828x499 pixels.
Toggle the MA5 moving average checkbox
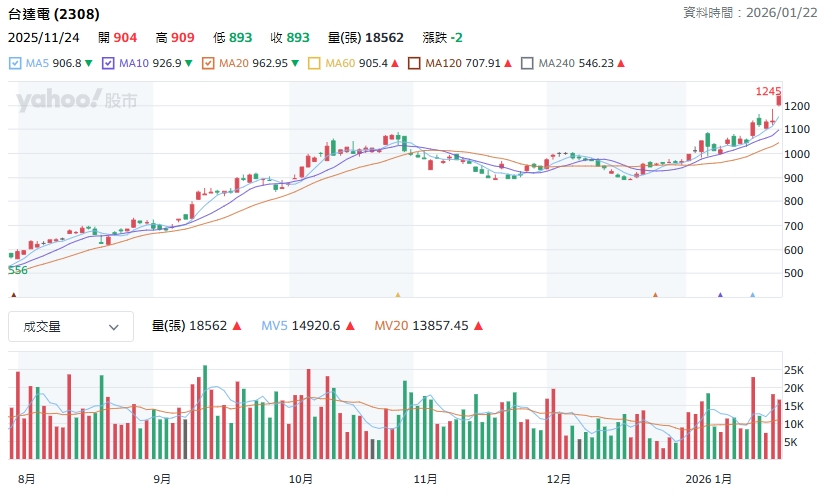[15, 63]
